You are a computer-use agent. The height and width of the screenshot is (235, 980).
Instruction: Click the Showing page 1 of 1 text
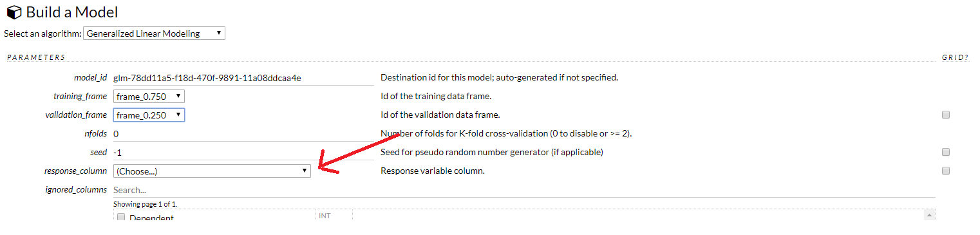click(145, 204)
